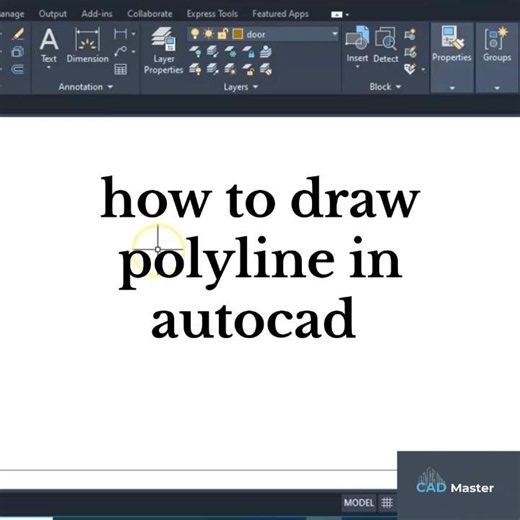Open the Groups panel button
The height and width of the screenshot is (520, 520).
coord(497,44)
